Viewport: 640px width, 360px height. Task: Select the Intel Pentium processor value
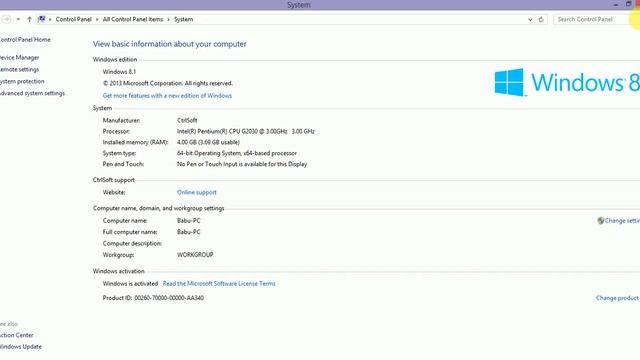[246, 131]
